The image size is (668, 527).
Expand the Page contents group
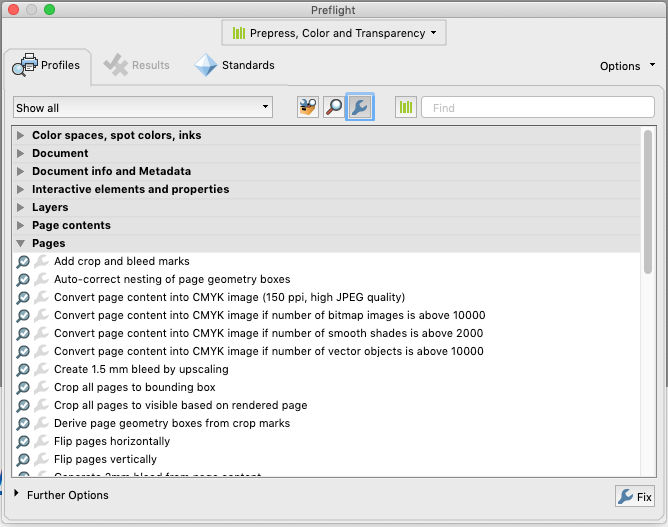pos(20,225)
